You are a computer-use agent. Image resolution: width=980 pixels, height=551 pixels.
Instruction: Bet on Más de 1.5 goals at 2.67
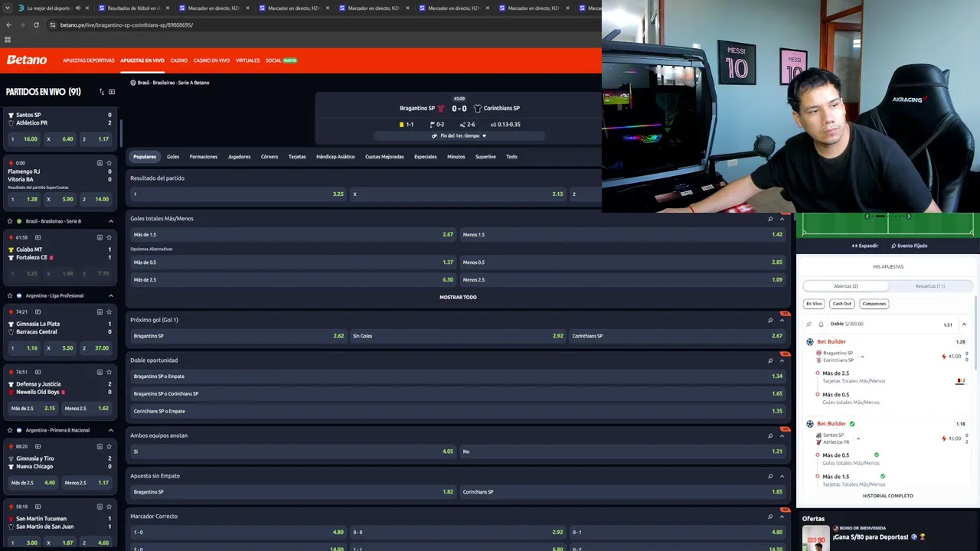[292, 234]
